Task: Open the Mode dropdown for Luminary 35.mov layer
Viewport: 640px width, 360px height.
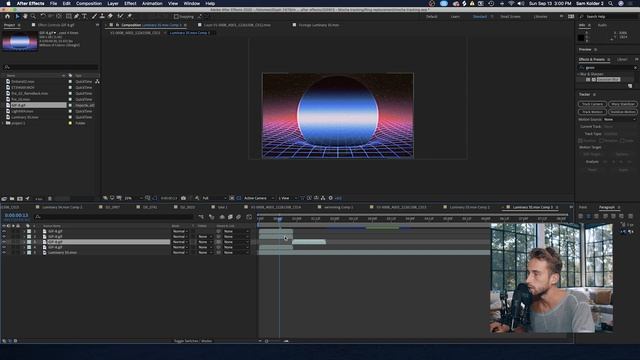Action: click(x=180, y=253)
